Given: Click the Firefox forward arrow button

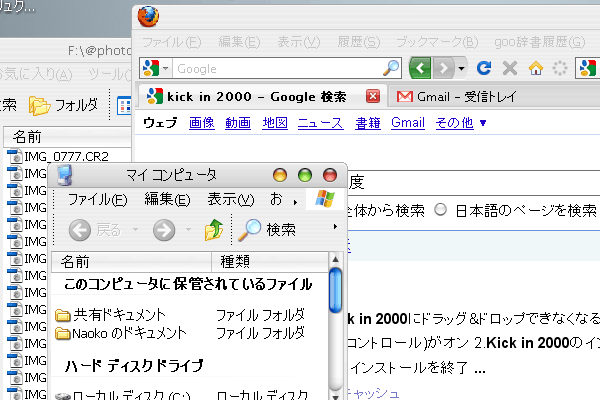Looking at the screenshot, I should coord(443,68).
